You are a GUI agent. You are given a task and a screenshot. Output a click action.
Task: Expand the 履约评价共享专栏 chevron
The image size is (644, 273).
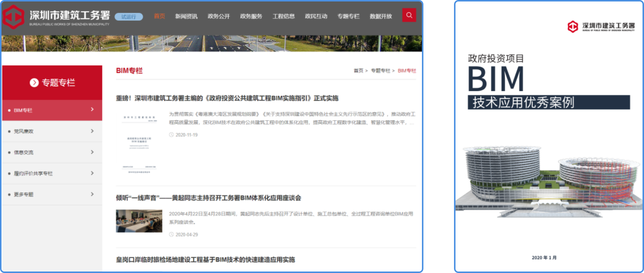(92, 173)
